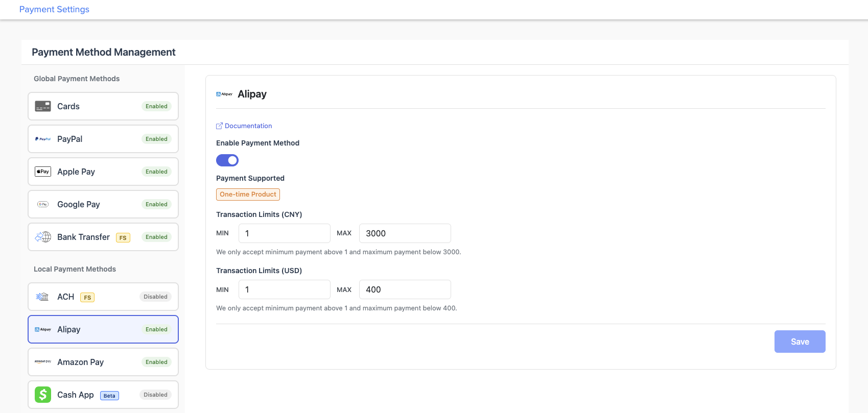Go to Payment Settings breadcrumb link
This screenshot has width=868, height=413.
54,9
